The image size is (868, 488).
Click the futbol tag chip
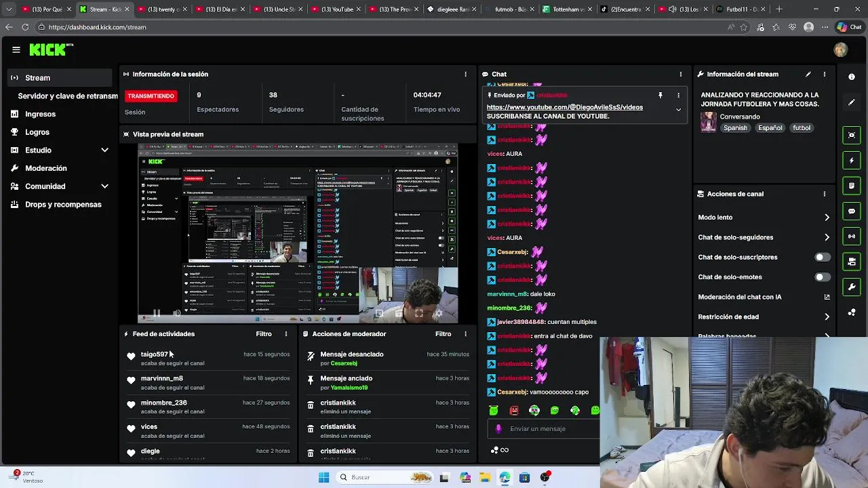click(802, 128)
